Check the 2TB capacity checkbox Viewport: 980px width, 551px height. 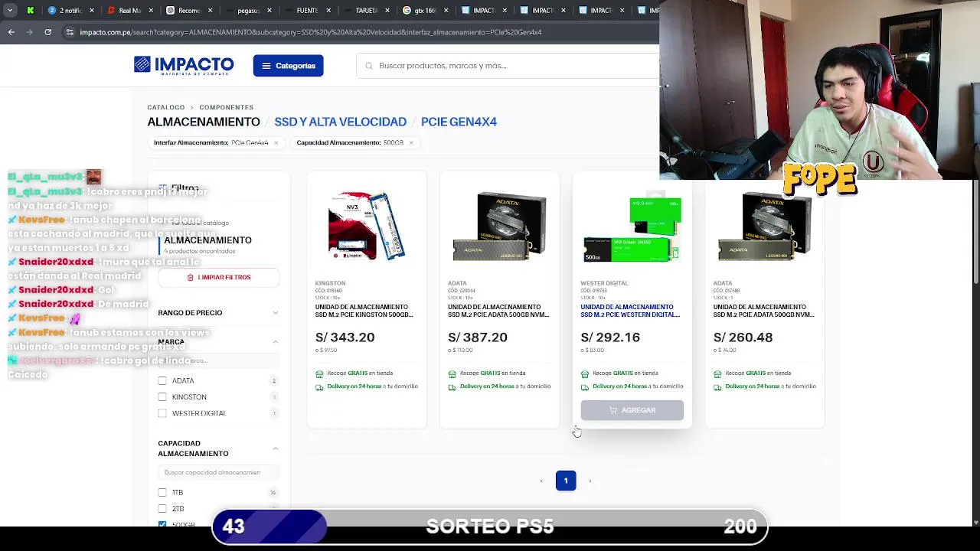(162, 508)
